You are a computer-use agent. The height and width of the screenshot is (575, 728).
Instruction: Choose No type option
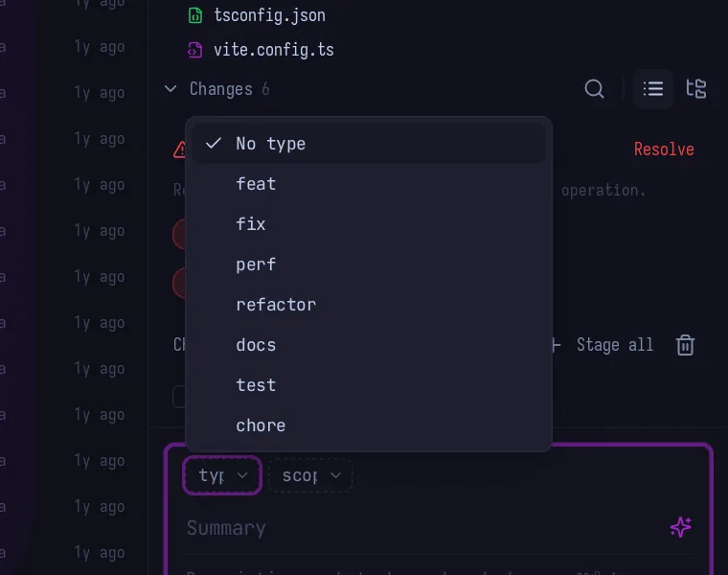[x=368, y=144]
